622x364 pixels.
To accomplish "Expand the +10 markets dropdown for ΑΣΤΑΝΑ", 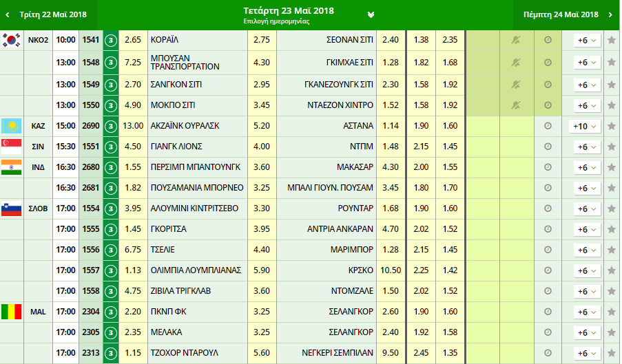I will point(584,126).
